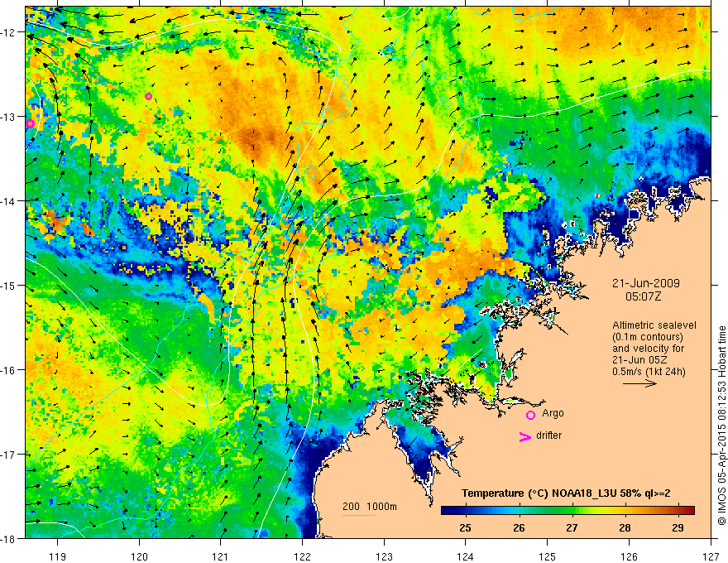Click the Argo legend circle marker
This screenshot has height=563, width=728.
530,415
